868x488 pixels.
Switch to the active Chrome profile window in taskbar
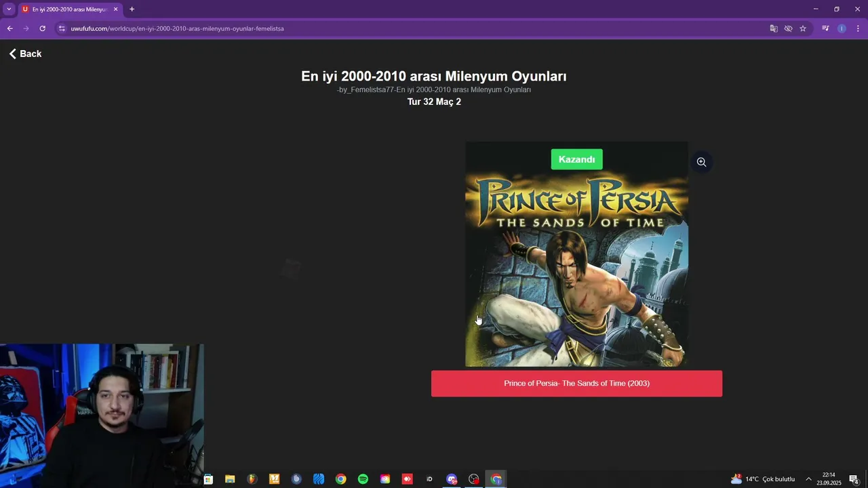(496, 479)
